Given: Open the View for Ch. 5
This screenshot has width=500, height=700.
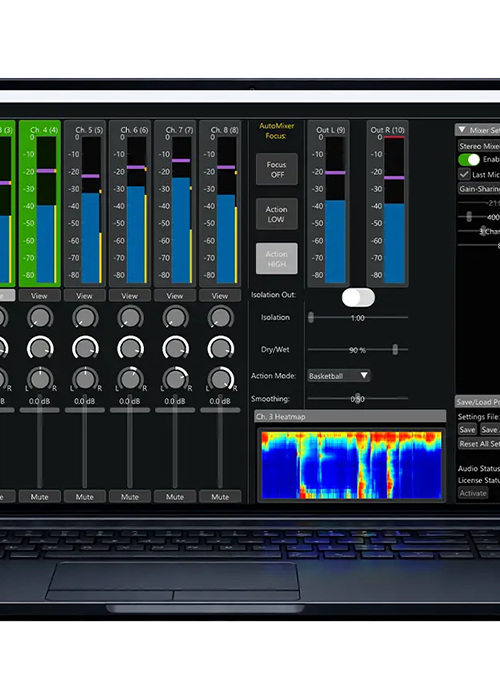Looking at the screenshot, I should pos(84,295).
